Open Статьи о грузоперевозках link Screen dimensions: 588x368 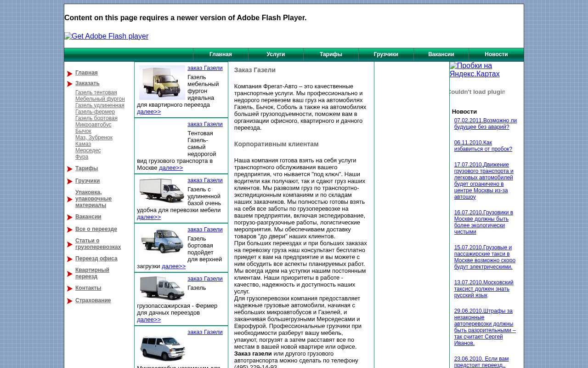(98, 244)
